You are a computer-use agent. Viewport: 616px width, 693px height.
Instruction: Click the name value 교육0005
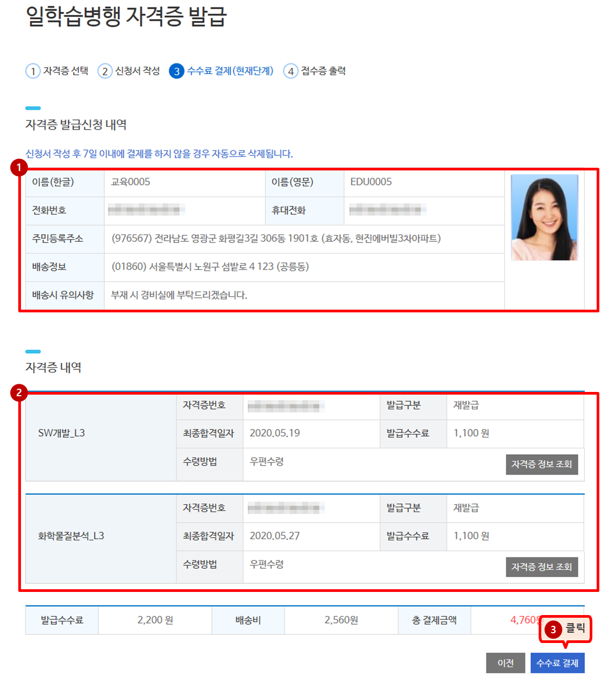click(x=131, y=182)
